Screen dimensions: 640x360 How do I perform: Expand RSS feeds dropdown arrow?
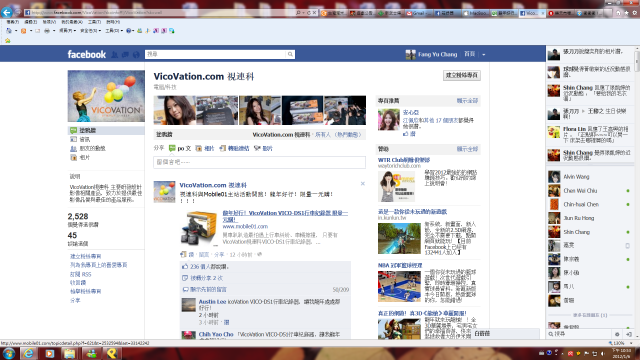[31, 31]
